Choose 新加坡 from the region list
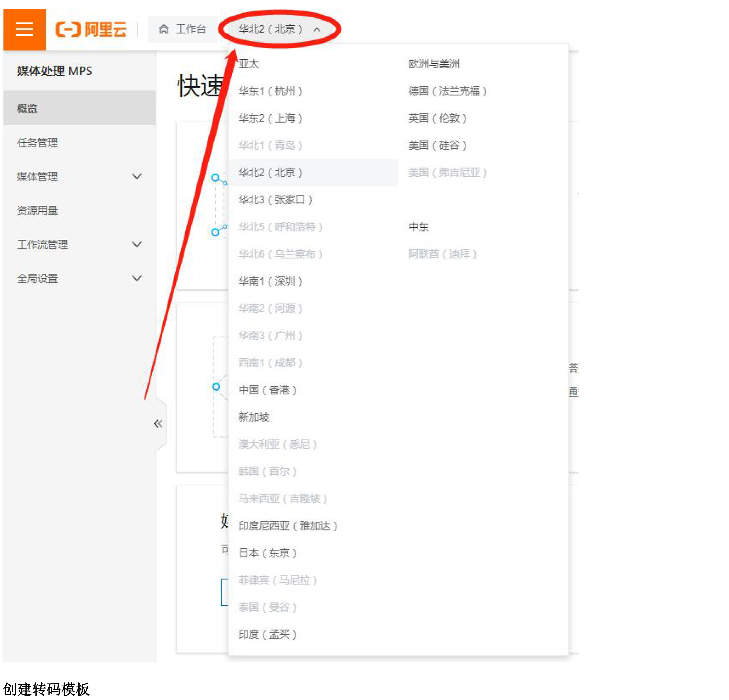 tap(254, 417)
